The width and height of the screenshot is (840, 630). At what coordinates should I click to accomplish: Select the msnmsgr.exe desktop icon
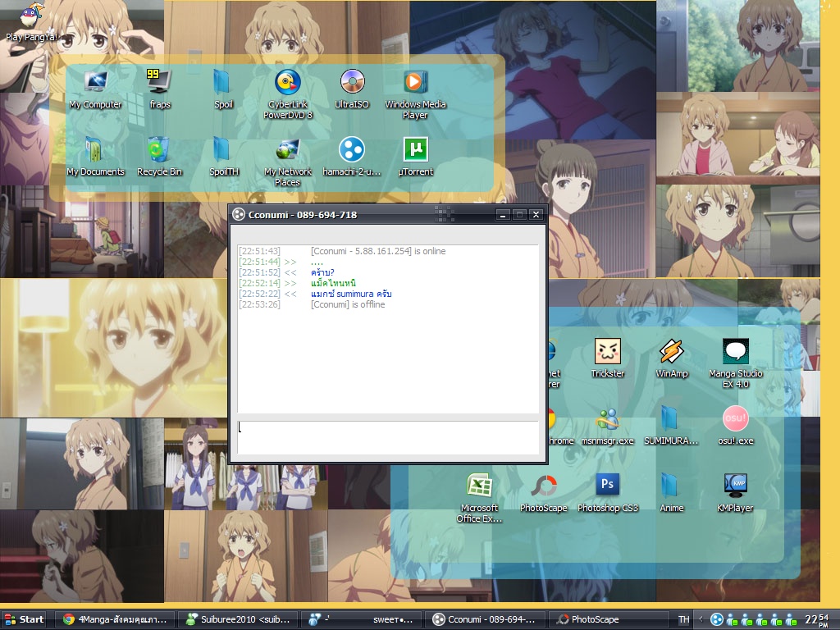point(608,426)
